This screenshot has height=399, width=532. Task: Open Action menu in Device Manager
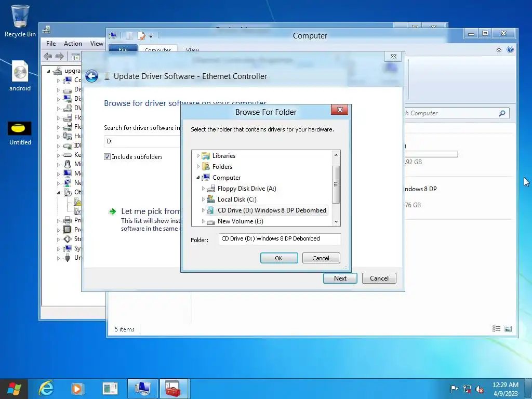coord(73,44)
